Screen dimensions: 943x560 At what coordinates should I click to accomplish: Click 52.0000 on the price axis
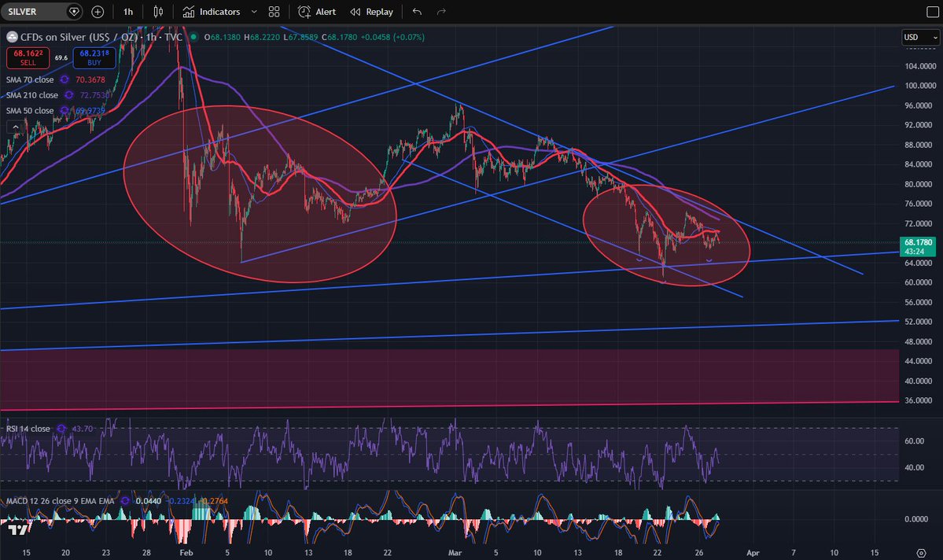(920, 322)
